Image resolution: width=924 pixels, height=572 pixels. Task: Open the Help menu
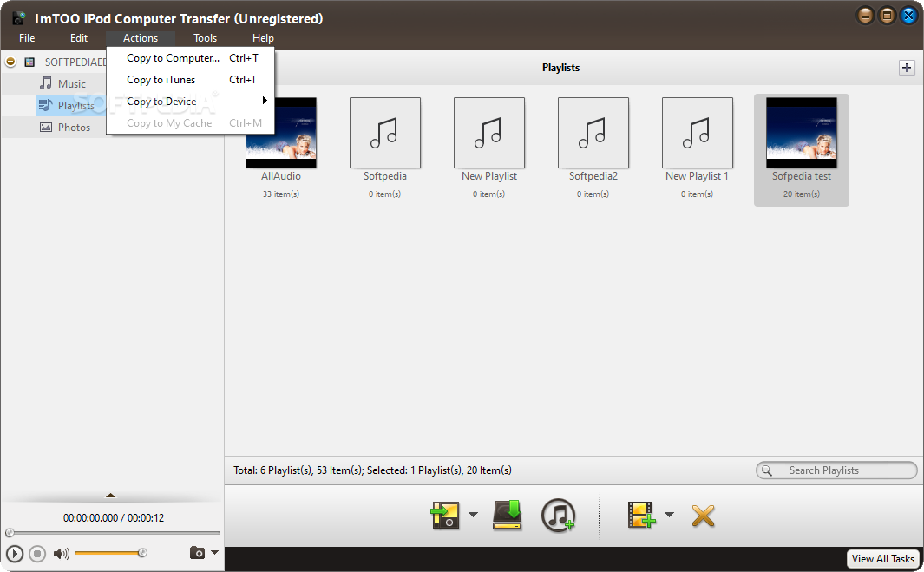(263, 37)
